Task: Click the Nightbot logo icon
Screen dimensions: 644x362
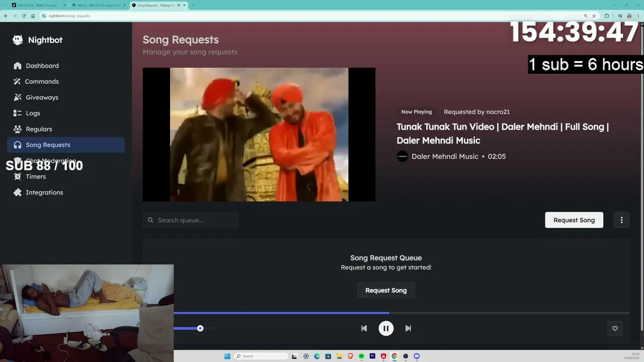Action: 18,40
